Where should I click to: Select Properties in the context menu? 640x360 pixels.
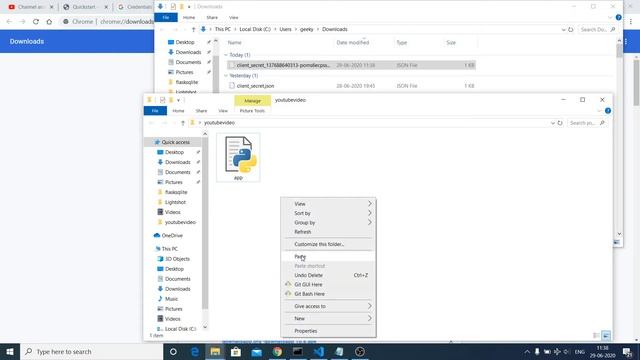click(328, 331)
